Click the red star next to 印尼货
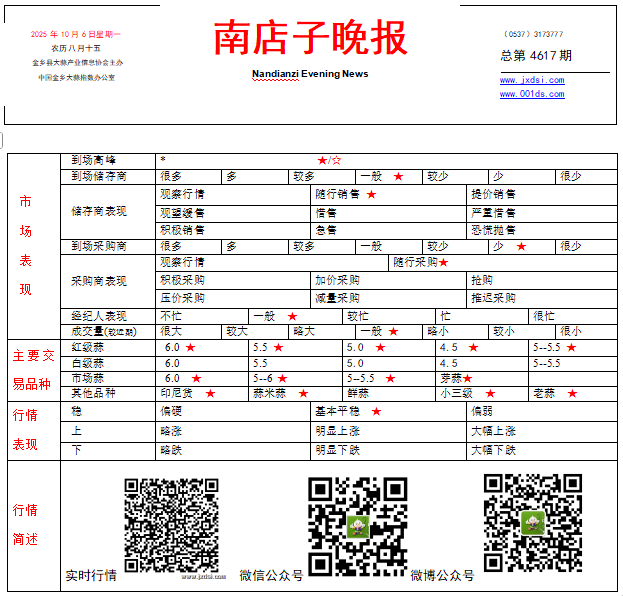This screenshot has width=623, height=596. 211,394
